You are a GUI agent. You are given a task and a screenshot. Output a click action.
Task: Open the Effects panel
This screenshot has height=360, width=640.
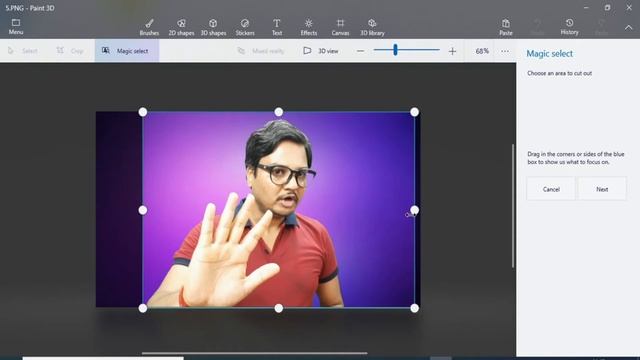(309, 27)
